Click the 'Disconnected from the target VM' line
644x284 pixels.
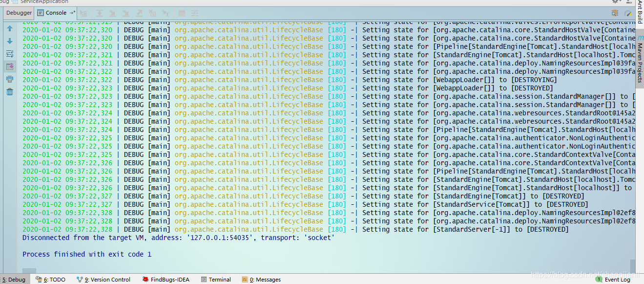point(179,238)
